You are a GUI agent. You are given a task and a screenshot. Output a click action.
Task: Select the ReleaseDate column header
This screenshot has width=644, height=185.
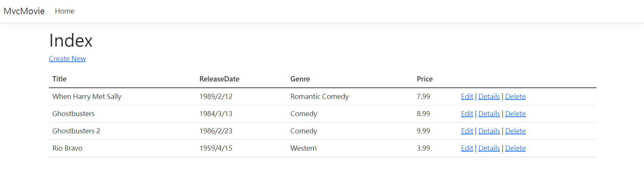[x=219, y=79]
